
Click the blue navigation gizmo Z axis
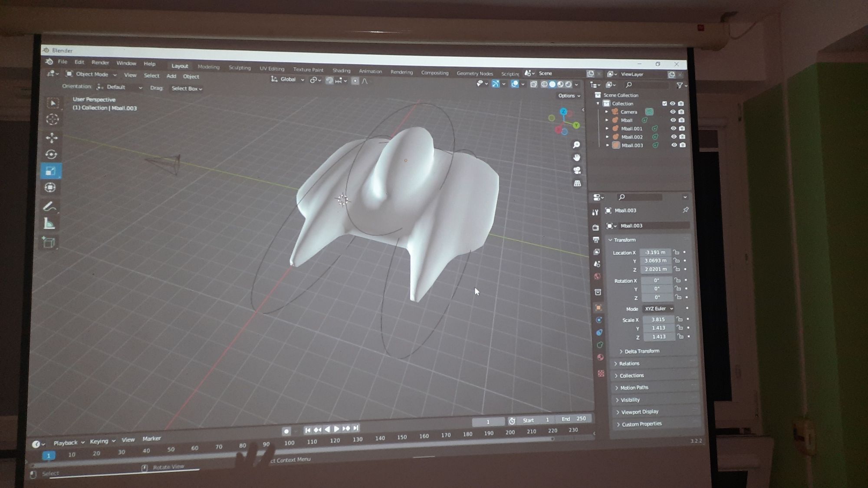[x=563, y=111]
